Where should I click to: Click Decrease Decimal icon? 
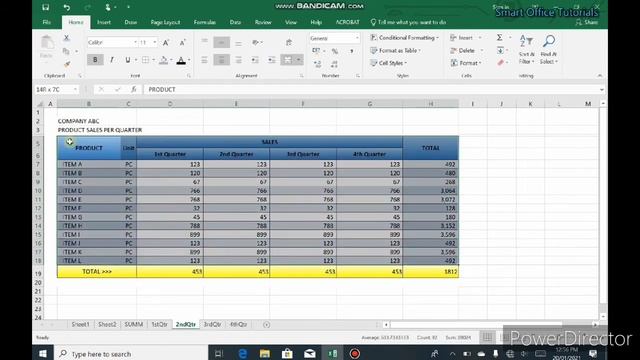point(334,64)
